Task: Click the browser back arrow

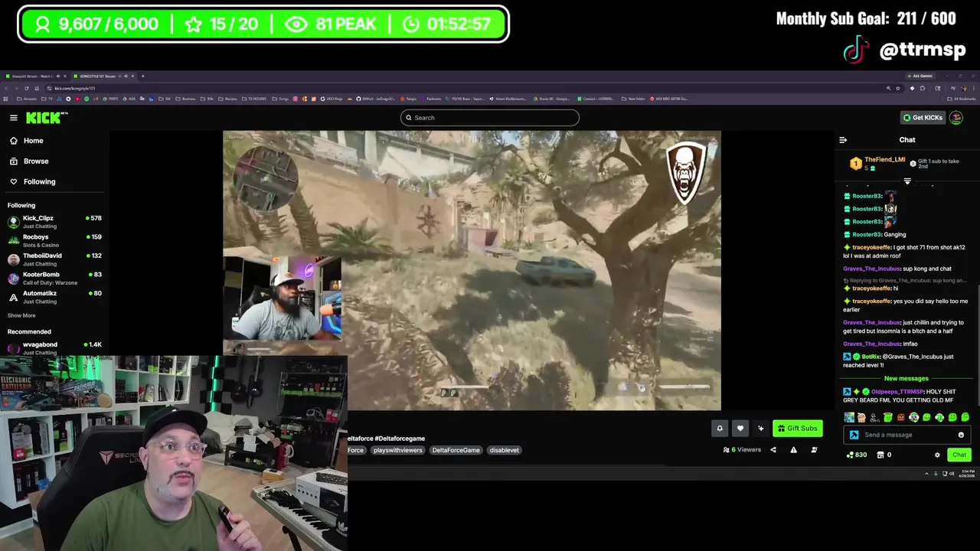Action: (6, 88)
